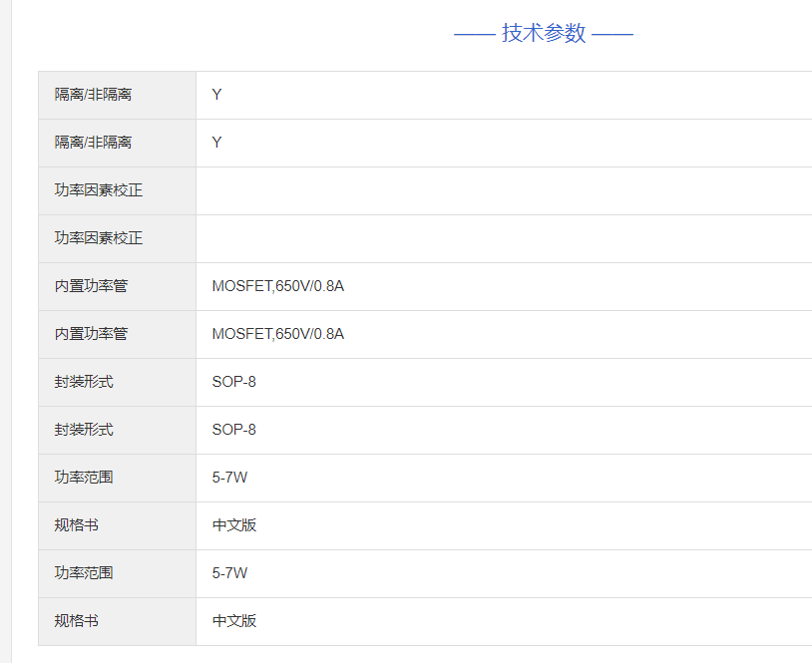Viewport: 812px width, 663px height.
Task: Select the second 功率因素校正 label
Action: click(x=99, y=238)
